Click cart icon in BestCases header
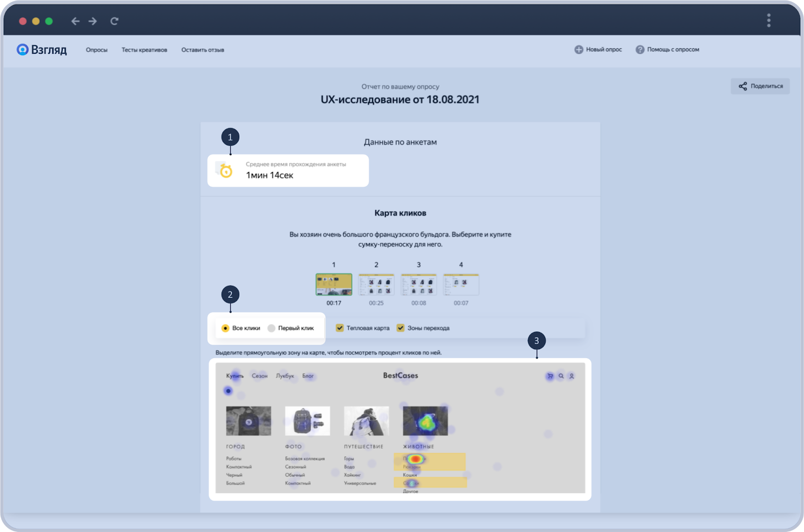Screen dimensions: 804x532 click(x=550, y=376)
